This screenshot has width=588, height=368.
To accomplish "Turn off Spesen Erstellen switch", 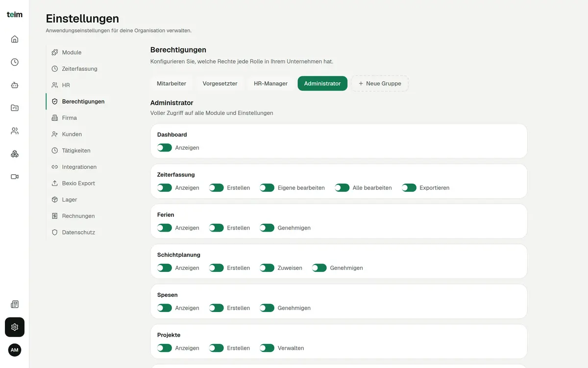I will [x=217, y=308].
